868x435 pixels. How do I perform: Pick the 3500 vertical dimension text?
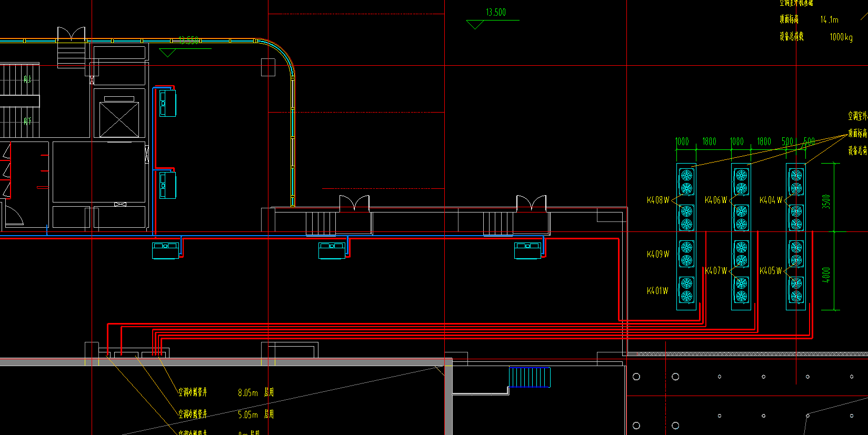tap(826, 202)
